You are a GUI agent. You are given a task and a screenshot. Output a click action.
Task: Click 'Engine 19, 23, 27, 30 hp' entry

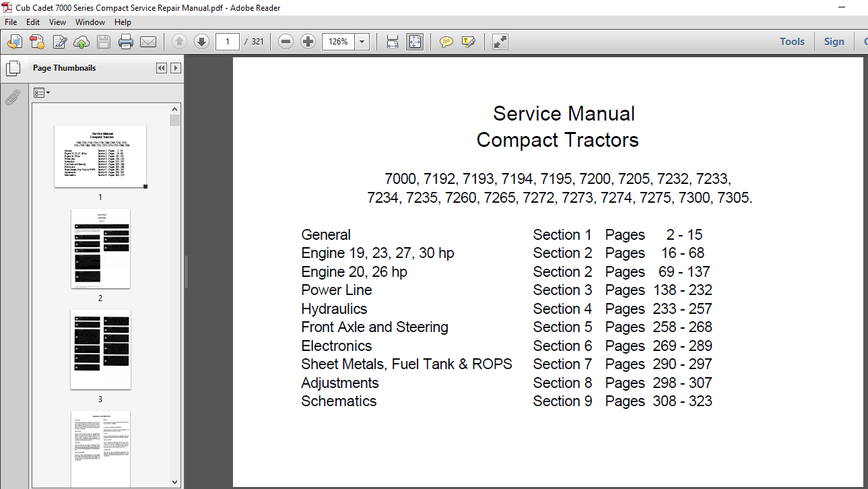point(378,253)
